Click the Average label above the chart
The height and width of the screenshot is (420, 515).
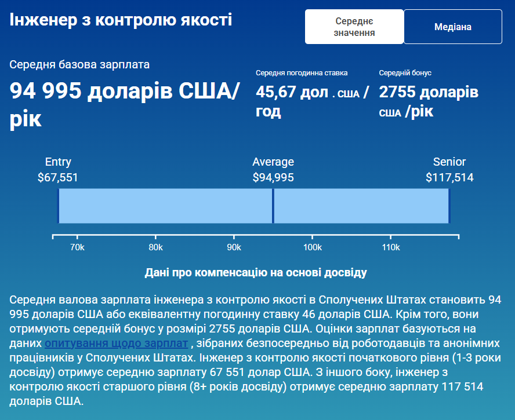[x=273, y=162]
